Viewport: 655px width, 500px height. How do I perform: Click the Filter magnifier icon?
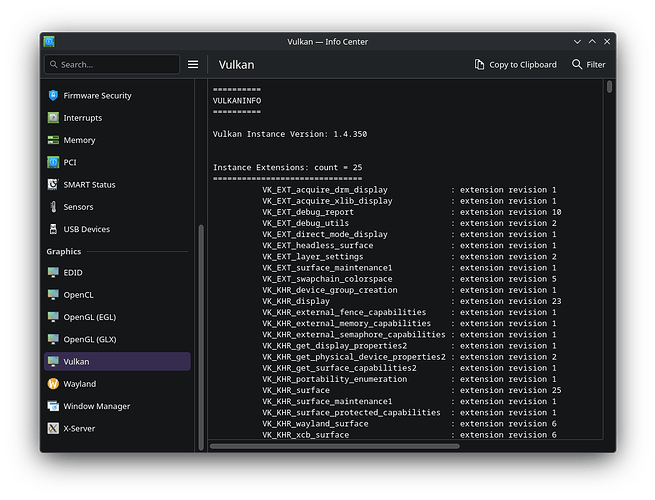point(577,64)
